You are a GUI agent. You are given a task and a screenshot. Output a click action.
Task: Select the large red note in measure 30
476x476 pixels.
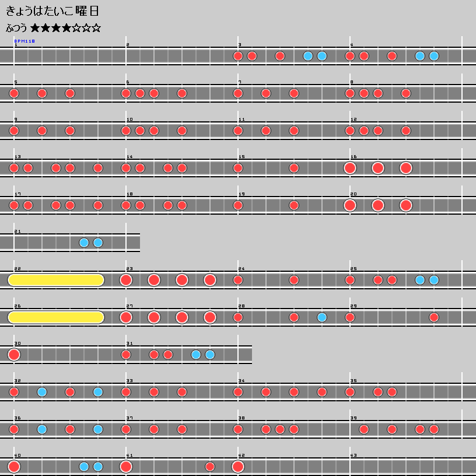(14, 355)
